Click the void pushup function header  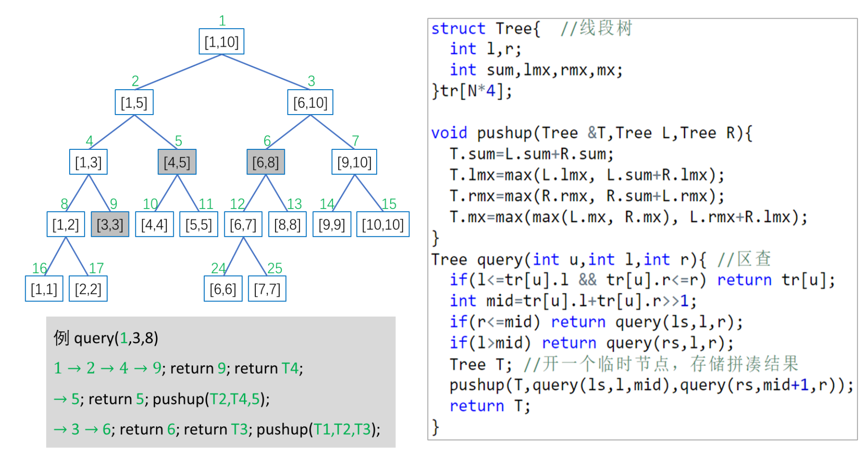pos(591,133)
